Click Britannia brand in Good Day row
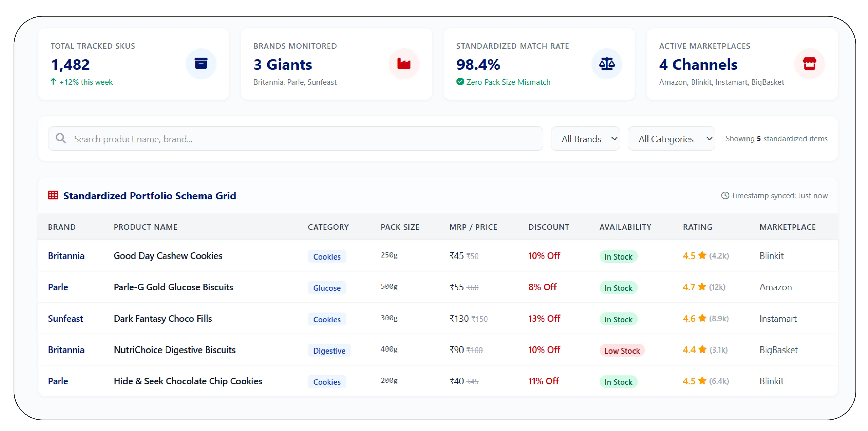 66,256
